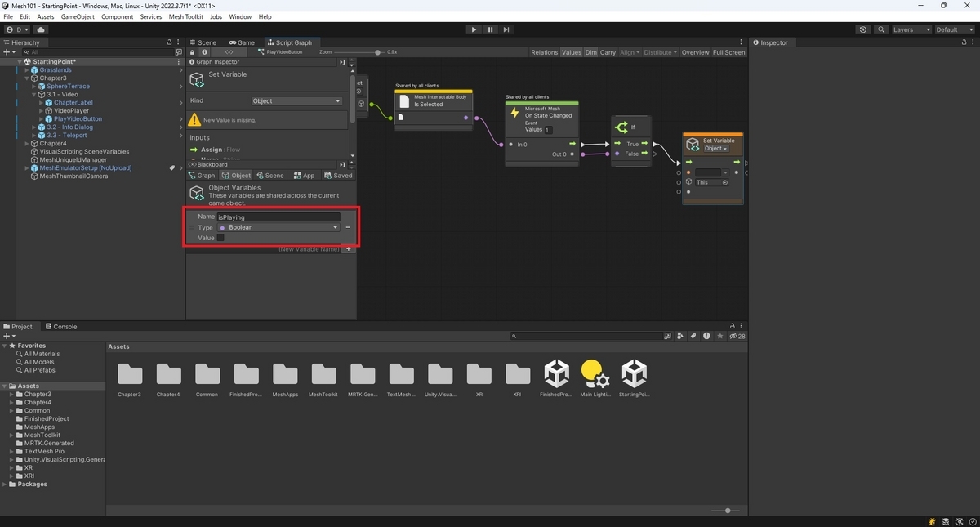Click the Hierarchy search field

(98, 51)
